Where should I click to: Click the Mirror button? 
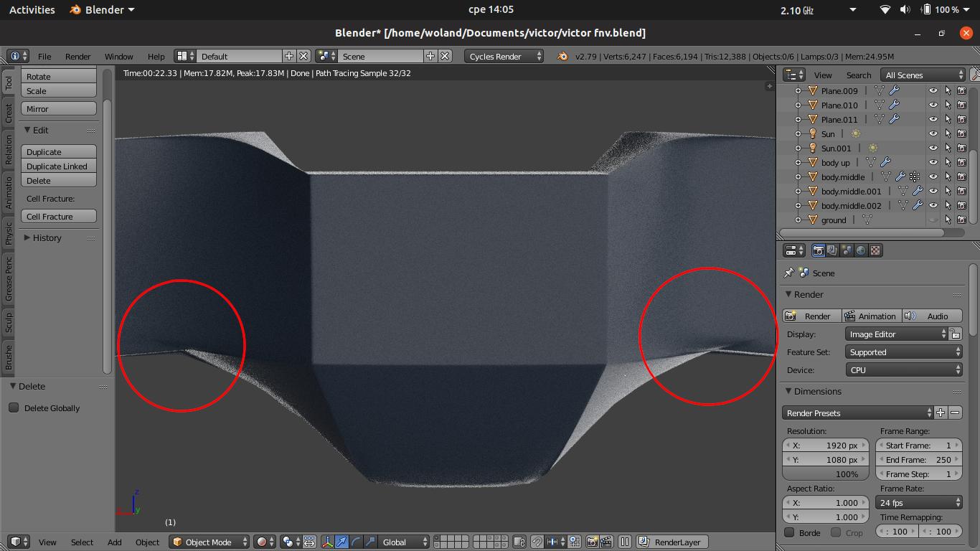pyautogui.click(x=59, y=109)
